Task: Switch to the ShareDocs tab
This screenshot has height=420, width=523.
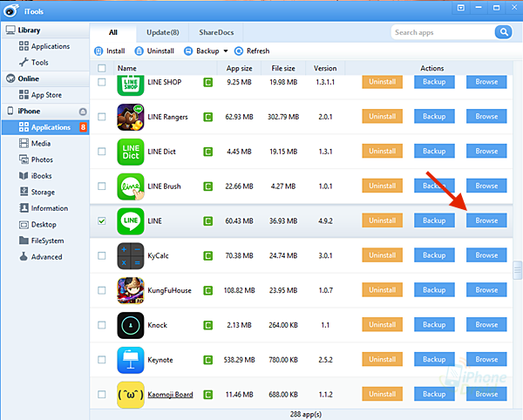Action: [216, 32]
